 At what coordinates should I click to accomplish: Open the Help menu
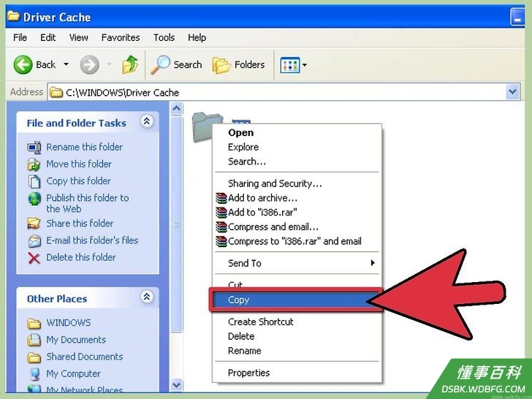(197, 37)
